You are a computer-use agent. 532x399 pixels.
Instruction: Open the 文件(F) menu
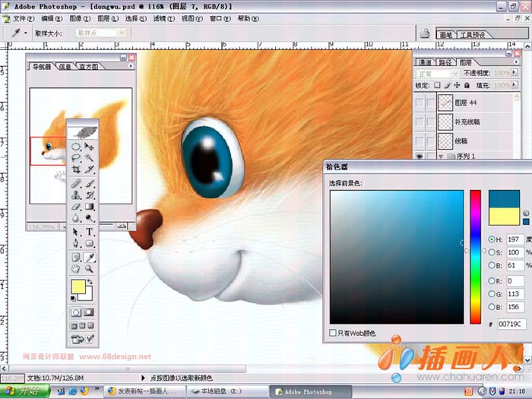click(x=24, y=18)
